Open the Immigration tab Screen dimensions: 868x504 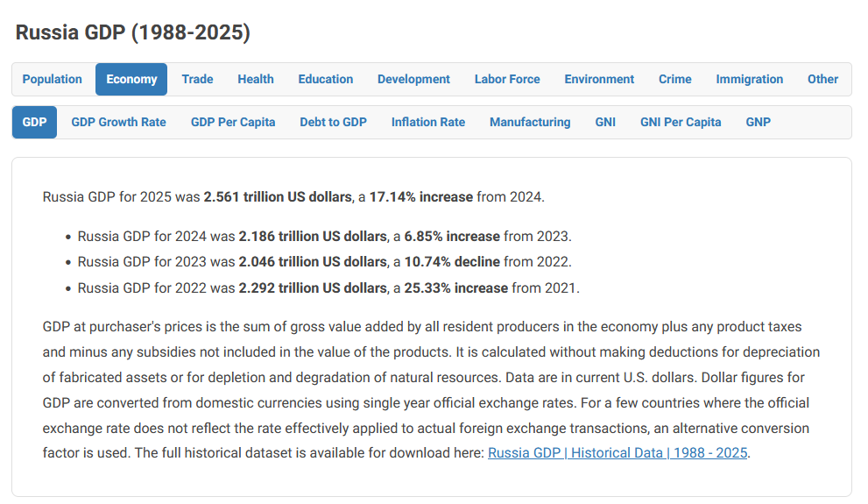pyautogui.click(x=749, y=79)
